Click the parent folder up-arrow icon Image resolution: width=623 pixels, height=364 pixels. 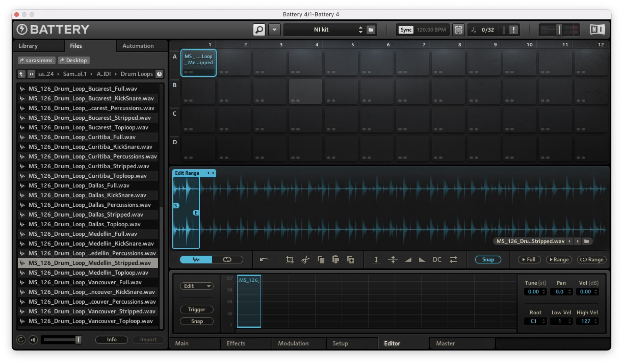point(21,74)
